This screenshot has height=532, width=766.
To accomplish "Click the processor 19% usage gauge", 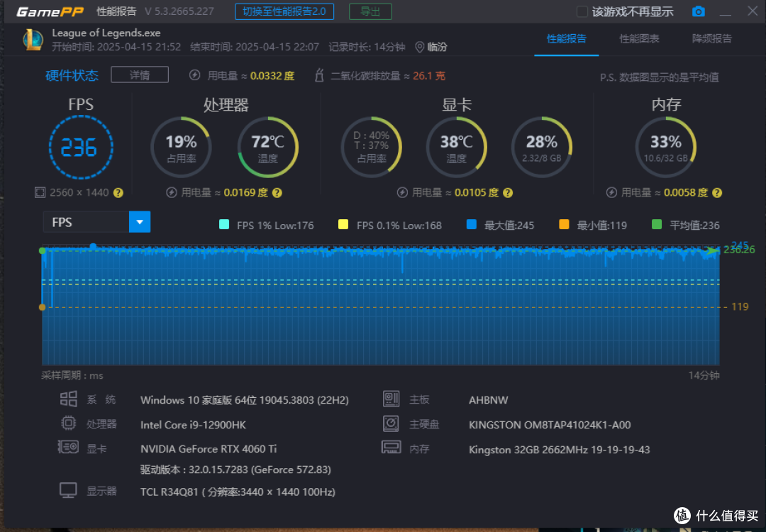I will [181, 147].
